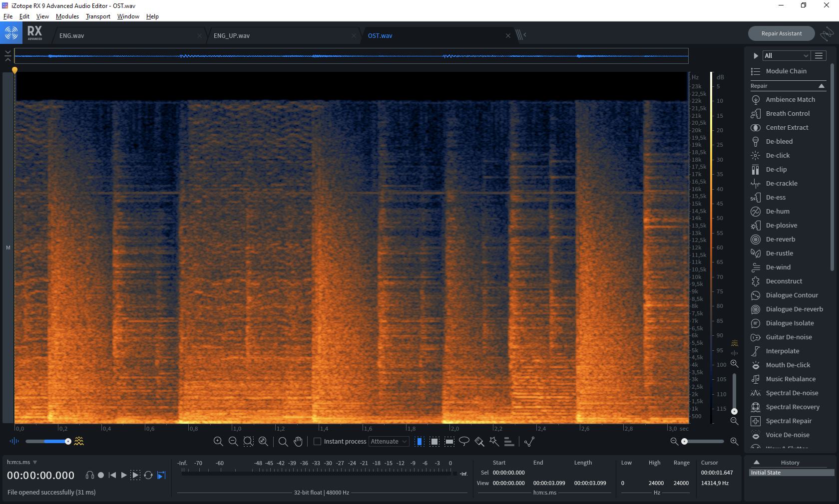The image size is (839, 504).
Task: Switch to the ENG.wav tab
Action: (130, 35)
